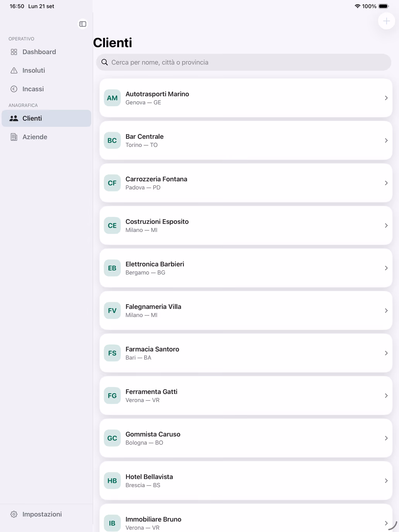Viewport: 399px width, 532px height.
Task: Select the Autotrasporti Marino client name
Action: click(157, 94)
